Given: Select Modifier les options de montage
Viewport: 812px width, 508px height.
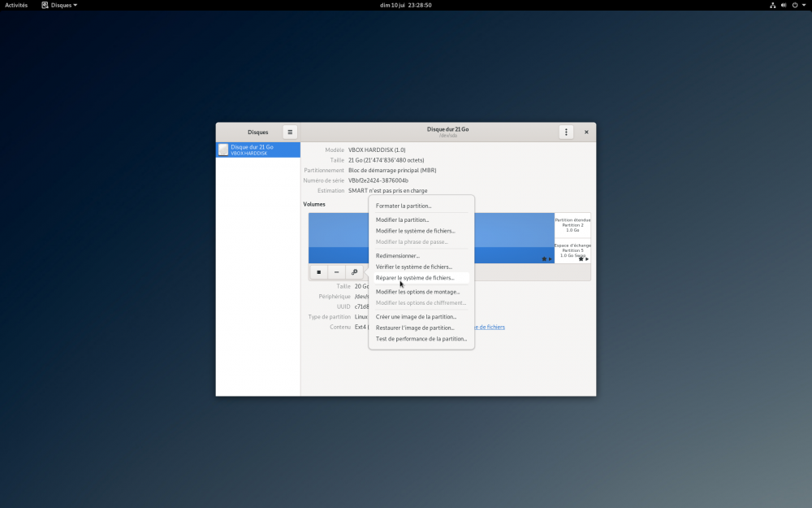Looking at the screenshot, I should 417,292.
